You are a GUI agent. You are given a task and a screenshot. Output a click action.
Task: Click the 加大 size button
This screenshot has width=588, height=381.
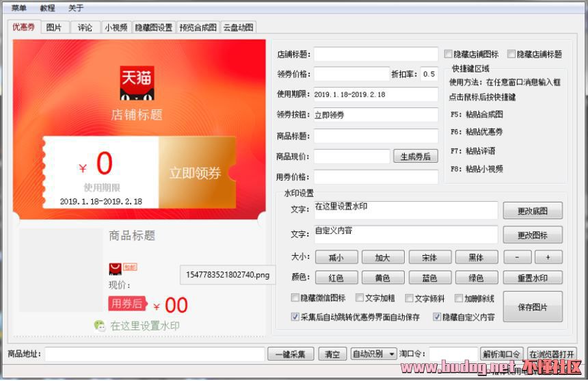pos(383,258)
